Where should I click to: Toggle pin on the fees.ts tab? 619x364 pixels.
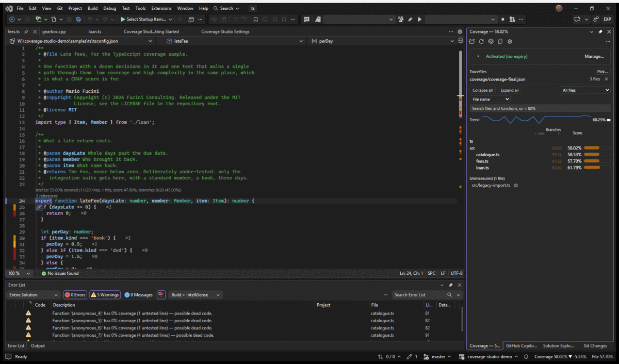(26, 31)
